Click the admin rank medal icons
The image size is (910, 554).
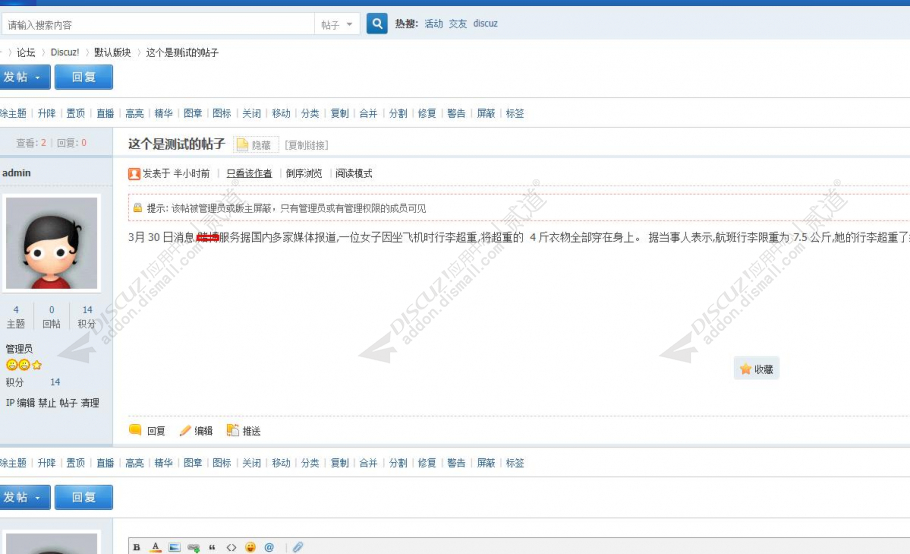(x=24, y=365)
